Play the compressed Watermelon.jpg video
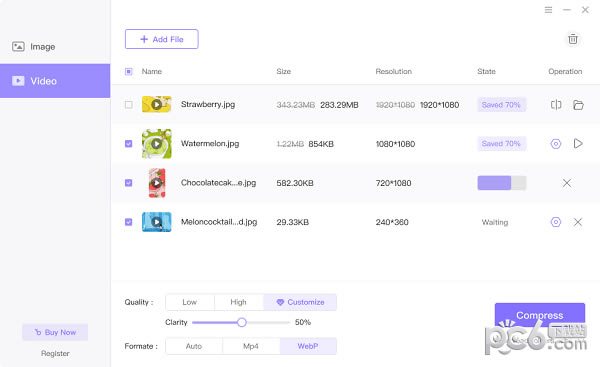The height and width of the screenshot is (367, 600). click(x=578, y=144)
